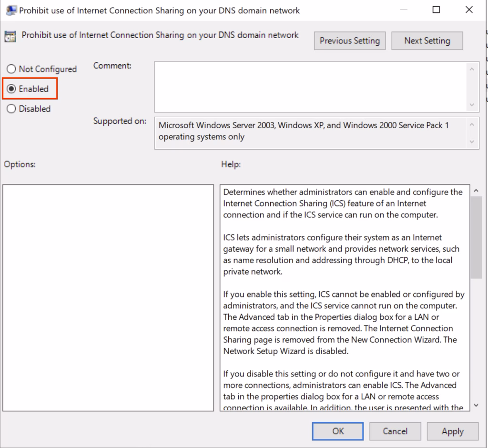Confirm changes with the OK button
The image size is (488, 448).
coord(338,431)
